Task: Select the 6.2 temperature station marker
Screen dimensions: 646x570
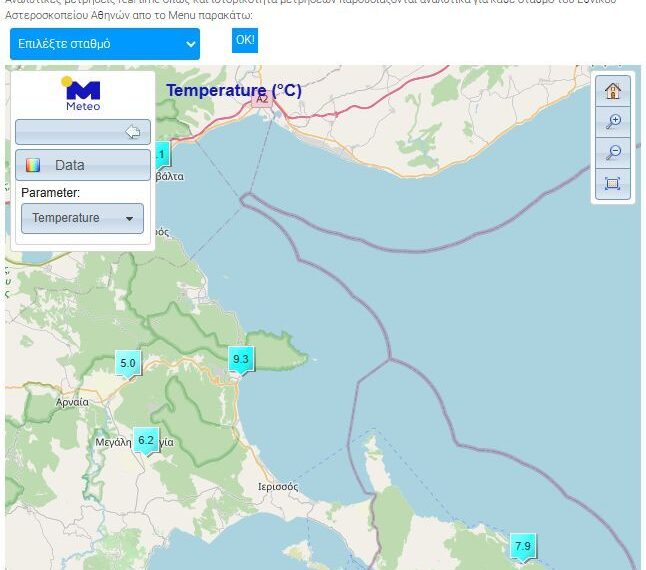Action: coord(146,440)
